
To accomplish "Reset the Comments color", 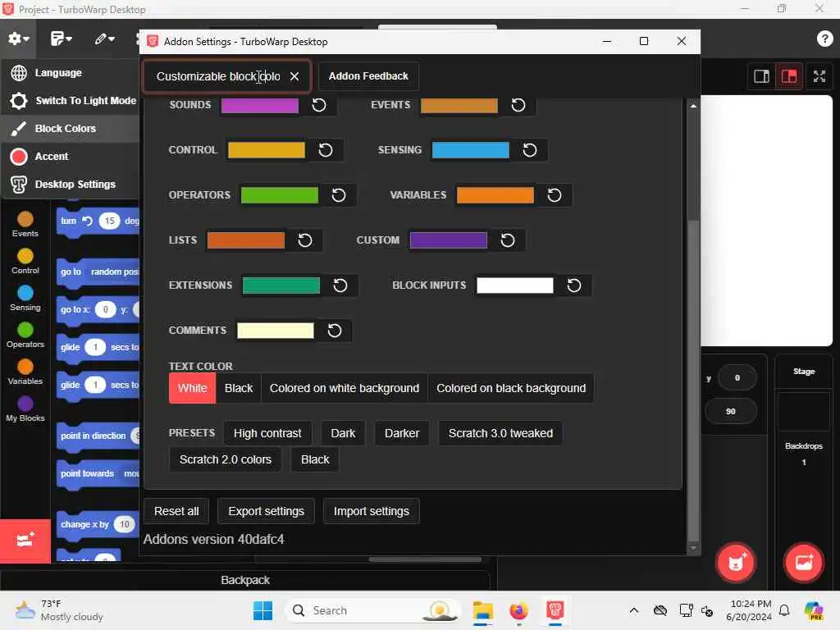I will [335, 331].
